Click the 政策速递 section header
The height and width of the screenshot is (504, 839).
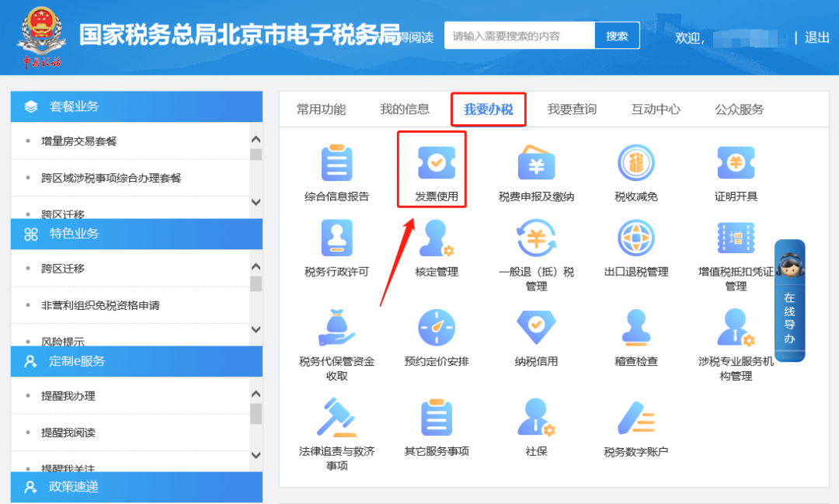(137, 487)
